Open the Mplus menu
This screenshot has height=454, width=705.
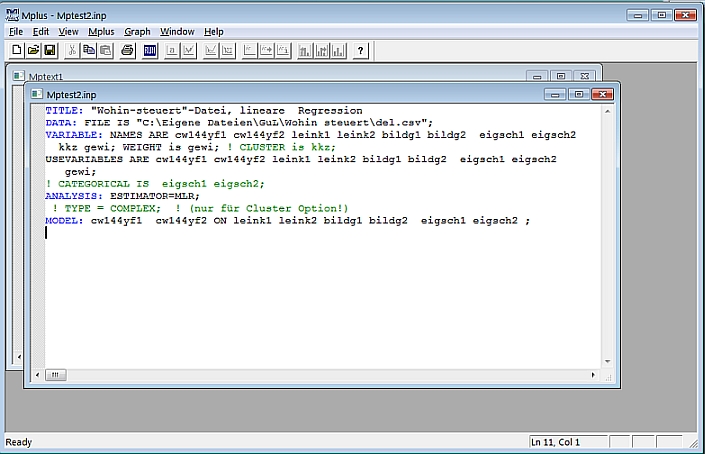click(x=101, y=31)
